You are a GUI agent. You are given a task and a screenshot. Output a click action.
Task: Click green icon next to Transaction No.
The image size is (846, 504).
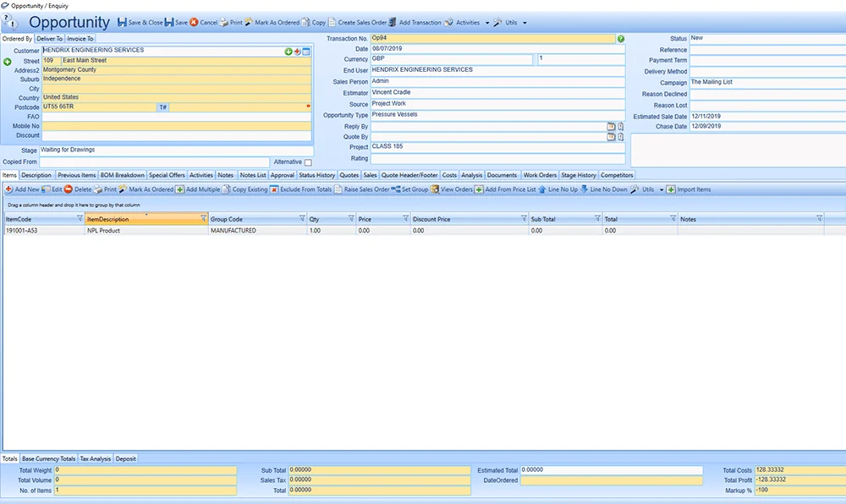tap(621, 39)
